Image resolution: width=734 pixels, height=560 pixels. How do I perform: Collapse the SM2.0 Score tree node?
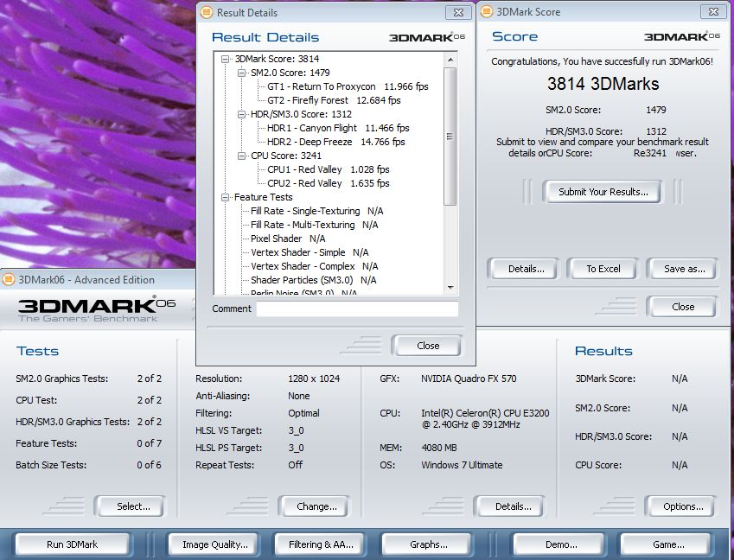(242, 73)
